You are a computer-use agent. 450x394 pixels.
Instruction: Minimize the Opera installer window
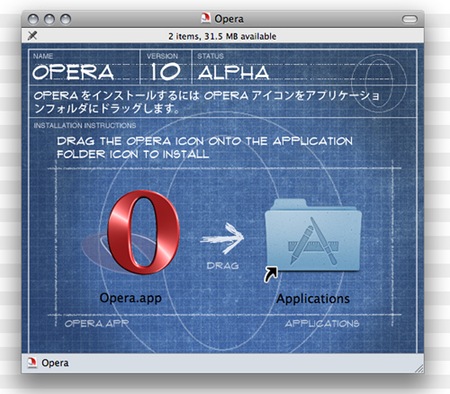(49, 19)
